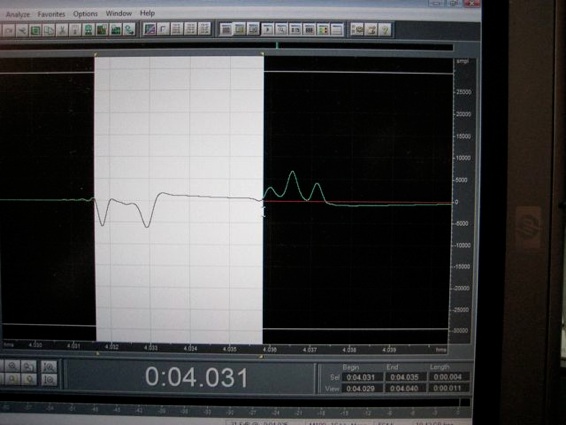This screenshot has height=425, width=566.
Task: Open the Options menu
Action: coord(85,14)
